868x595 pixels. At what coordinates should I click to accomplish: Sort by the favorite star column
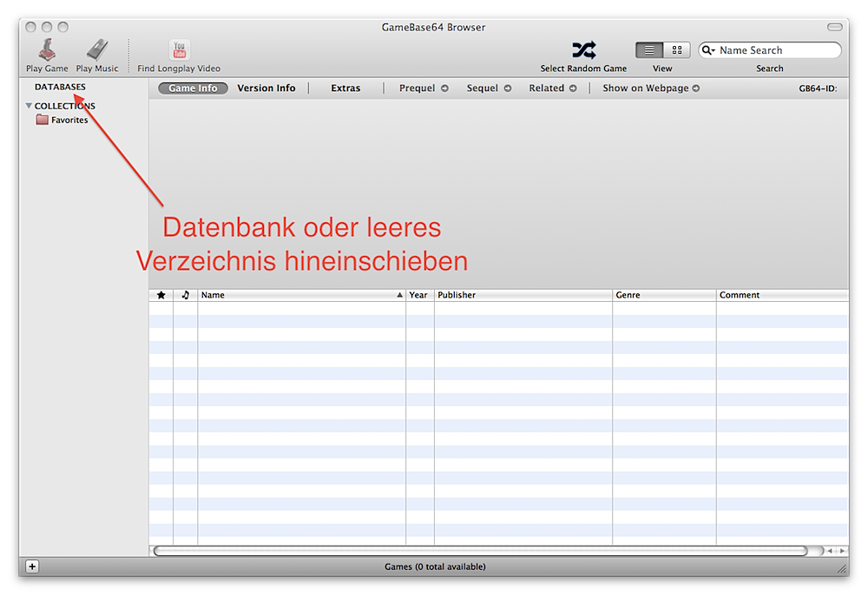[x=161, y=295]
